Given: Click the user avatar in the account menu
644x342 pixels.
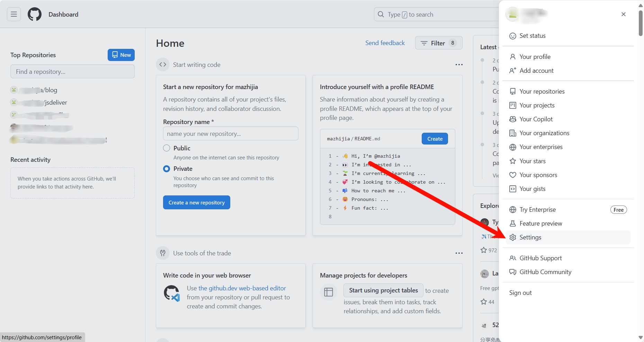Looking at the screenshot, I should point(512,14).
